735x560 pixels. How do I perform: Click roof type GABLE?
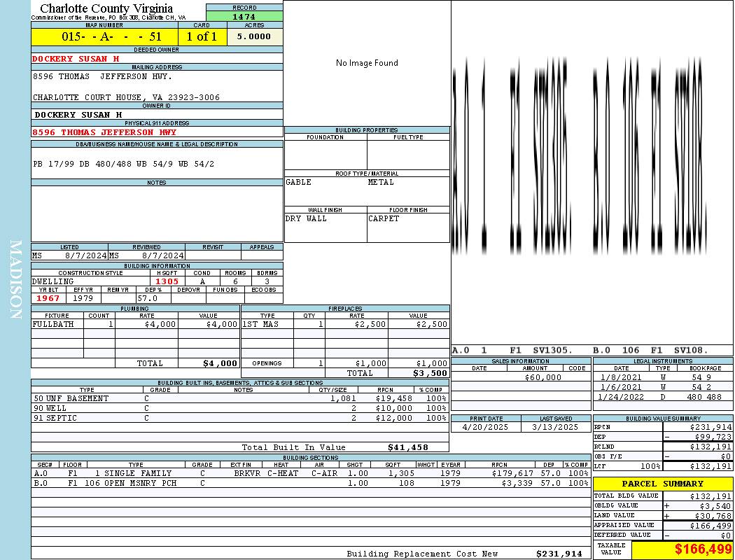click(299, 182)
